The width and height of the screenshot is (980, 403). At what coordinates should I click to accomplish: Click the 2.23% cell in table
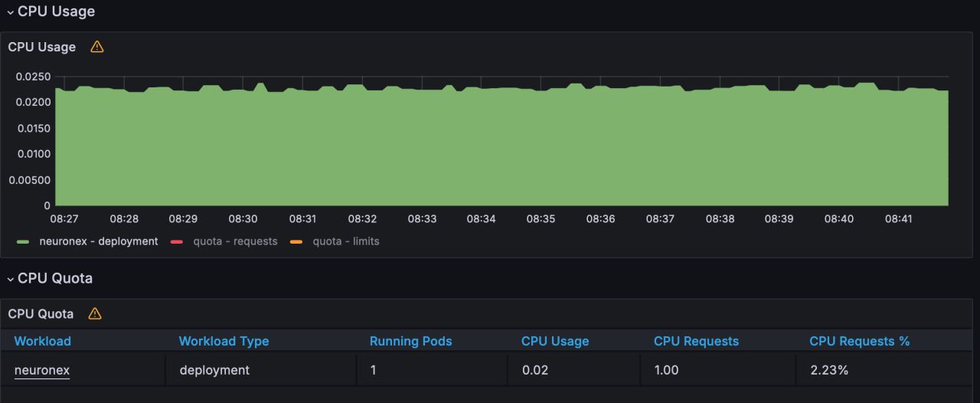click(x=828, y=370)
